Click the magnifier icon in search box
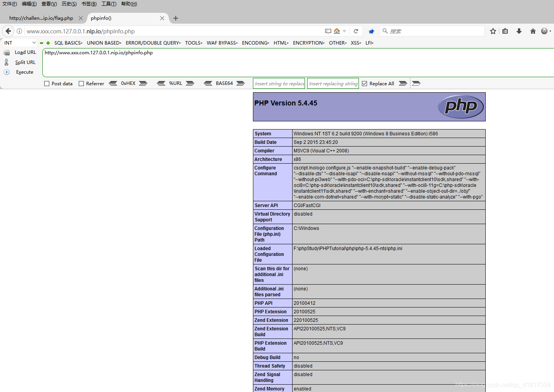 385,31
